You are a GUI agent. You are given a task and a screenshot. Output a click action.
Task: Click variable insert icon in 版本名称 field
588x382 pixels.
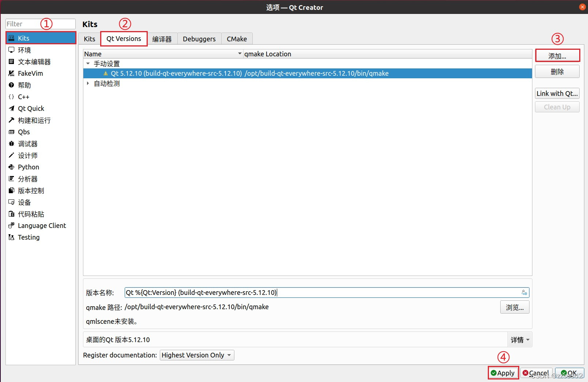[524, 292]
